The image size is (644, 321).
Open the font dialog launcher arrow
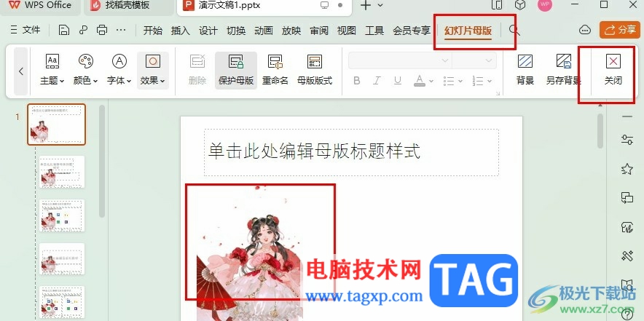pos(498,94)
